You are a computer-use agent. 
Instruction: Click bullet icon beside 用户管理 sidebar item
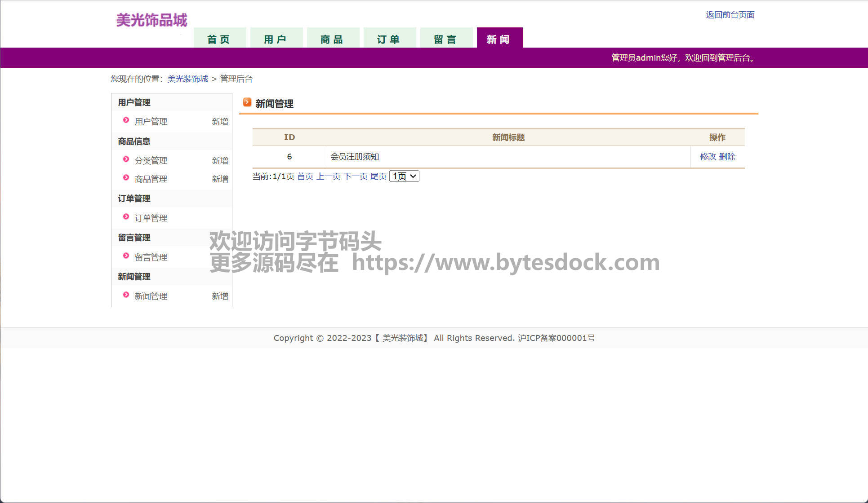(x=126, y=120)
